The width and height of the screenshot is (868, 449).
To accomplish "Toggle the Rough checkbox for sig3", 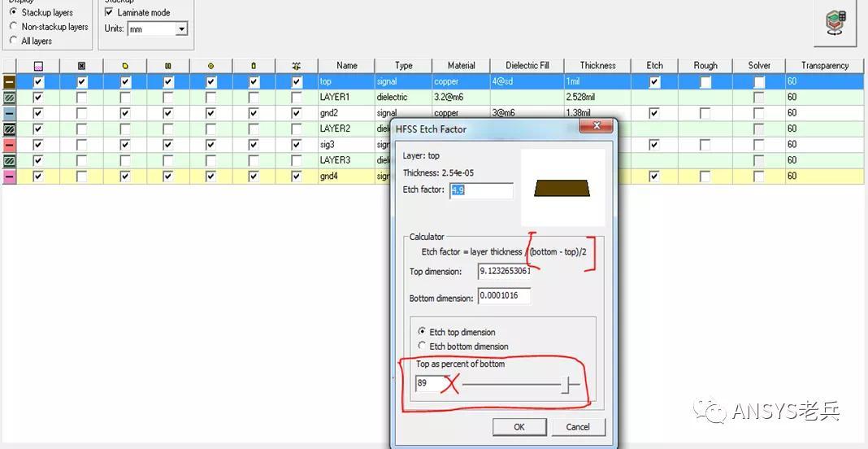I will (x=705, y=145).
